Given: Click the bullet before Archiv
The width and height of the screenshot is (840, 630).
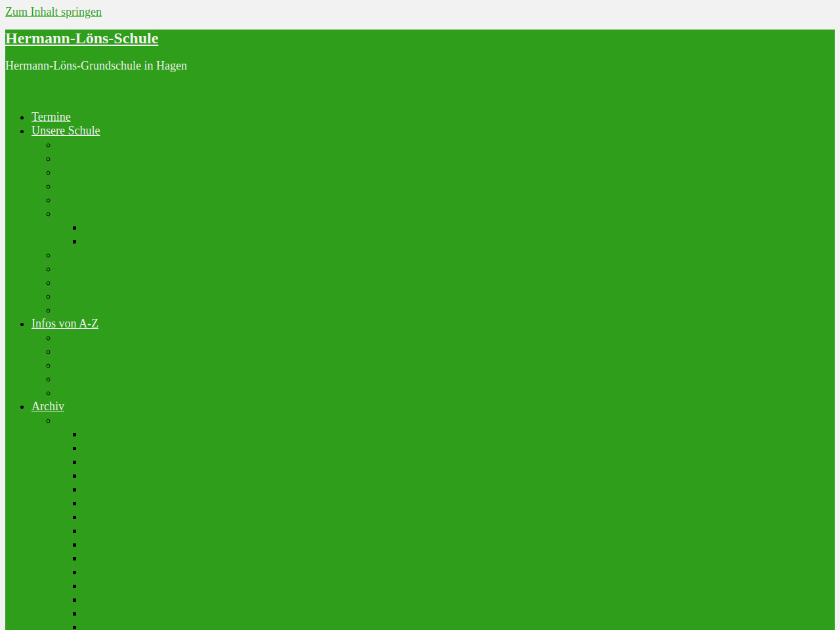Looking at the screenshot, I should coord(22,407).
